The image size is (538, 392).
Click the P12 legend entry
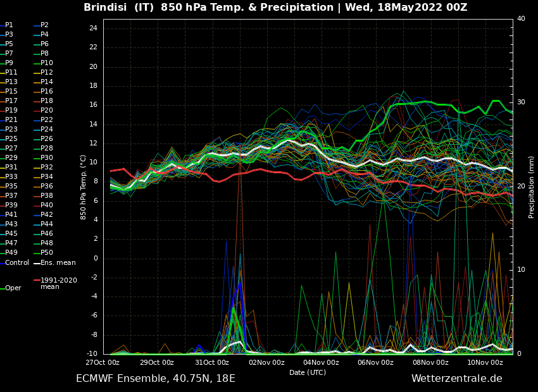[x=47, y=73]
